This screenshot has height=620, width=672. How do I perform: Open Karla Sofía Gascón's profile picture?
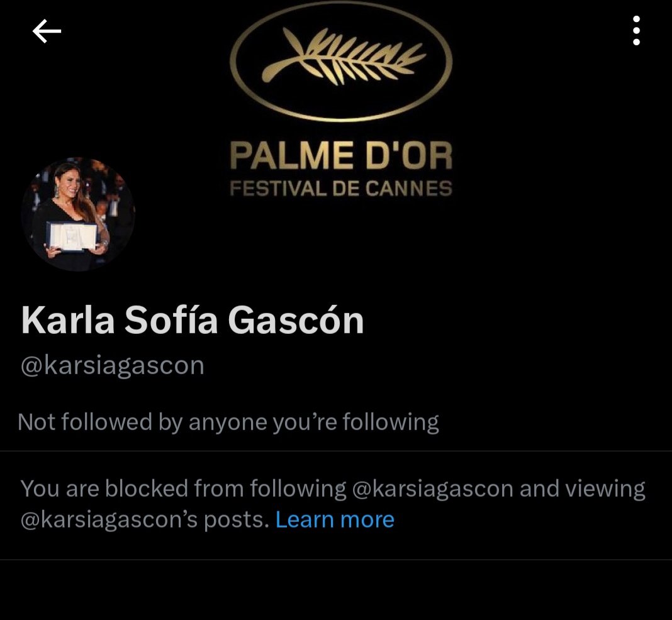[x=78, y=214]
